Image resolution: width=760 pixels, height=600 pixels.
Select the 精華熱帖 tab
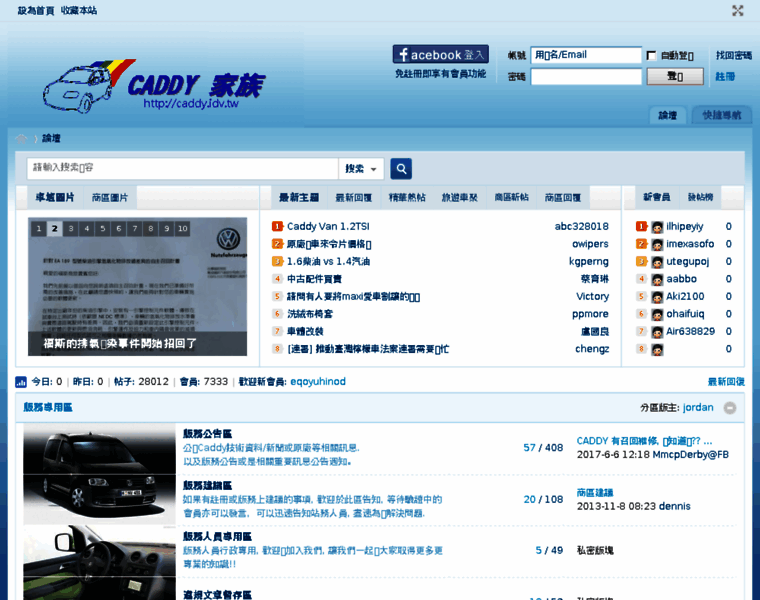coord(407,197)
